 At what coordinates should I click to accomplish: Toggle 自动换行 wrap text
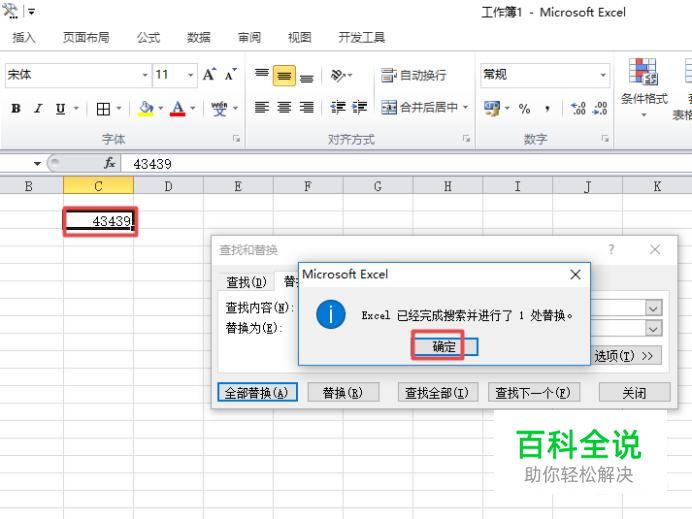[x=414, y=75]
